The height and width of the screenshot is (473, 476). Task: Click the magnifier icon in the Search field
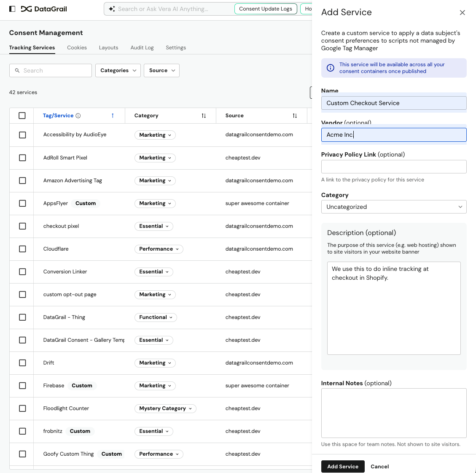coord(17,70)
